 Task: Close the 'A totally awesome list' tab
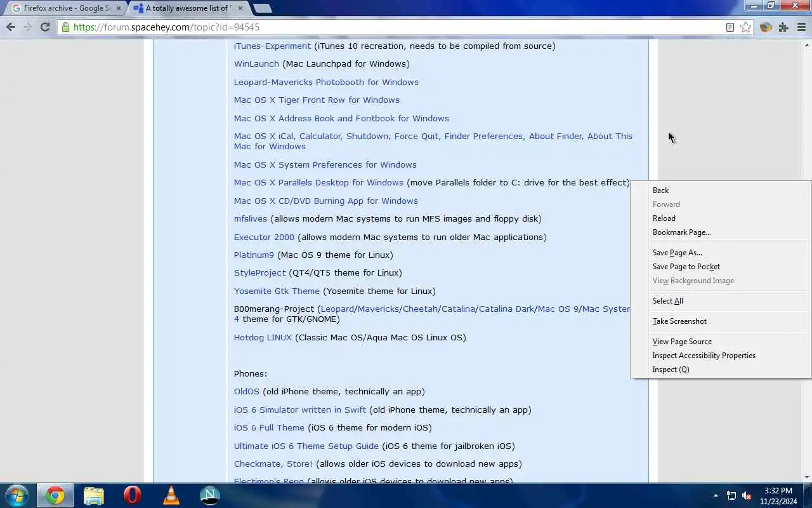(x=240, y=8)
